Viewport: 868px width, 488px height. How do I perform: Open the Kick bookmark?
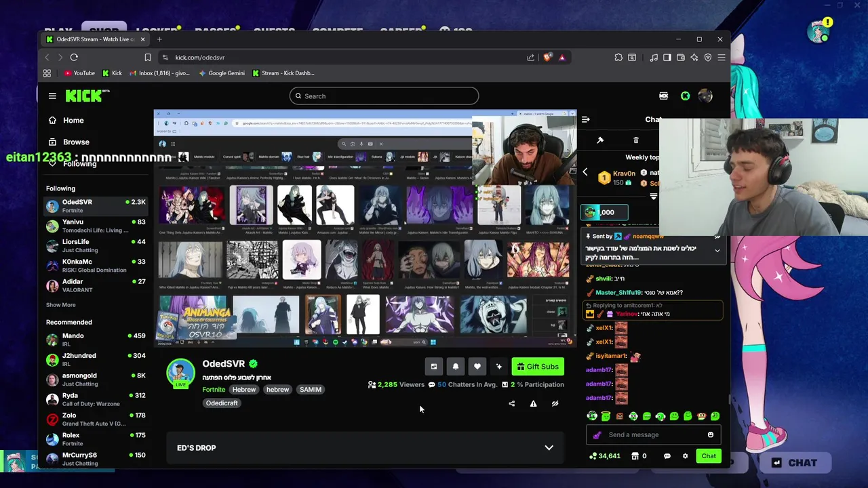pyautogui.click(x=113, y=73)
